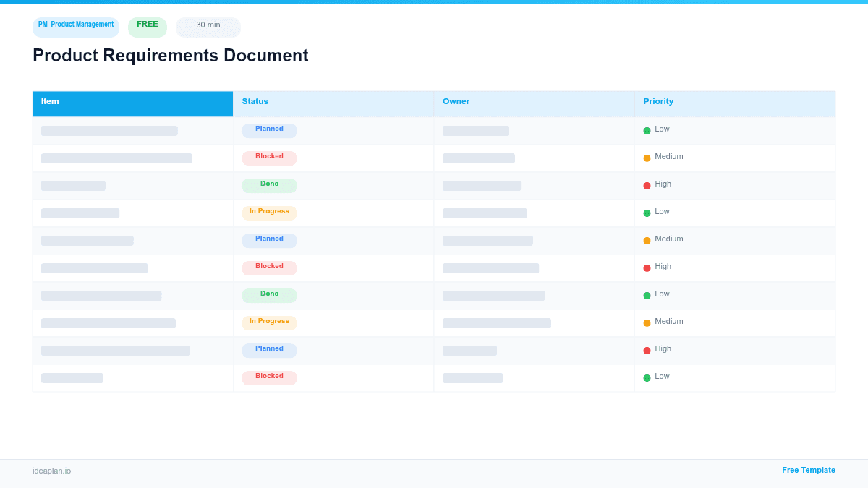This screenshot has width=868, height=488.
Task: Click the orange dot beside Medium in eighth row
Action: (647, 322)
